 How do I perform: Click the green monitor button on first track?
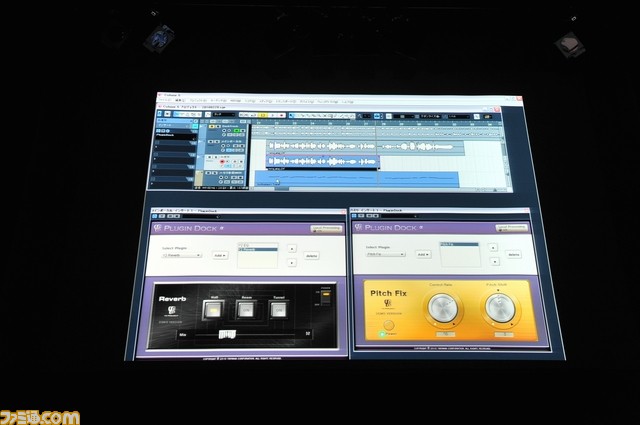point(237,131)
